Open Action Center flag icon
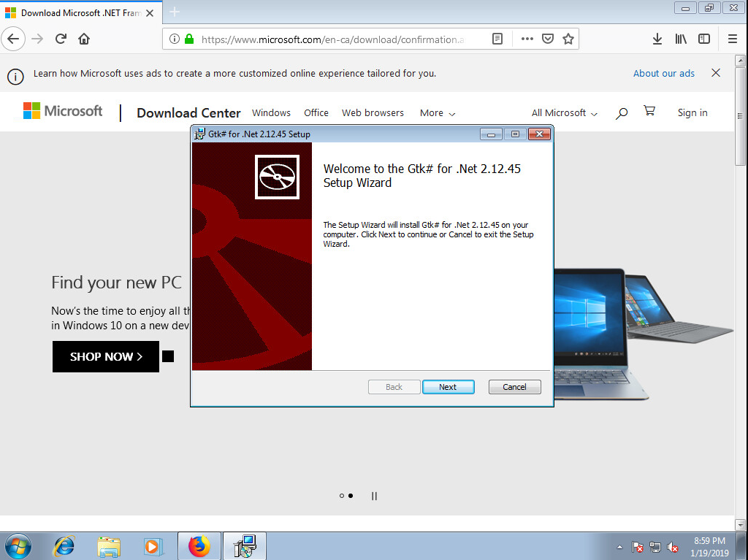This screenshot has height=560, width=748. click(x=637, y=547)
